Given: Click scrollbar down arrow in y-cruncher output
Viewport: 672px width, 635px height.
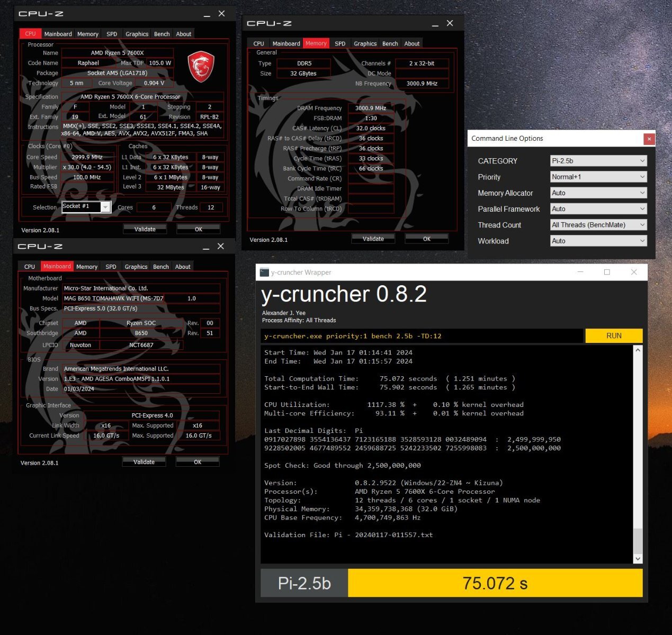Looking at the screenshot, I should click(x=638, y=559).
